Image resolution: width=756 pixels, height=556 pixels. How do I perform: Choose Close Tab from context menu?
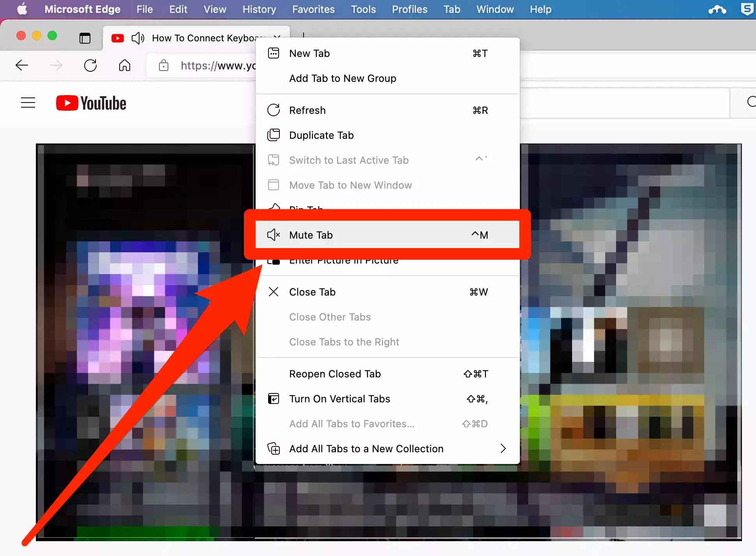pyautogui.click(x=387, y=292)
